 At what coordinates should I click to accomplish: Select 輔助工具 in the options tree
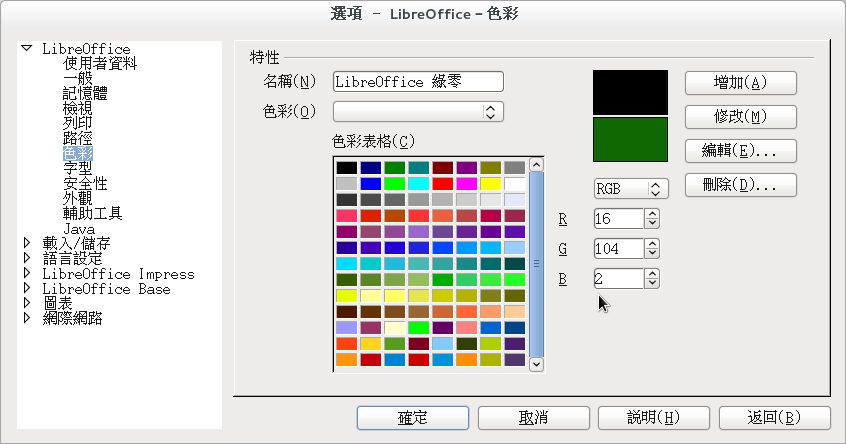pyautogui.click(x=93, y=214)
